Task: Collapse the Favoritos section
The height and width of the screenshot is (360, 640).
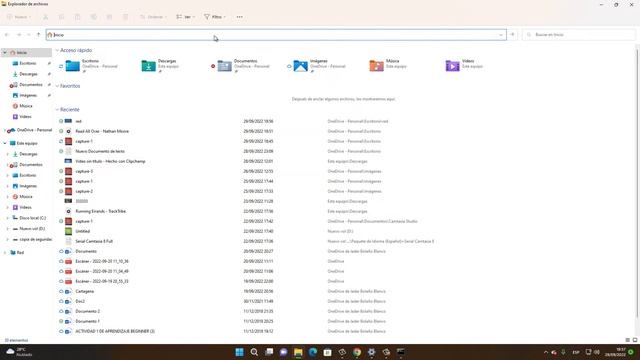Action: tap(57, 86)
